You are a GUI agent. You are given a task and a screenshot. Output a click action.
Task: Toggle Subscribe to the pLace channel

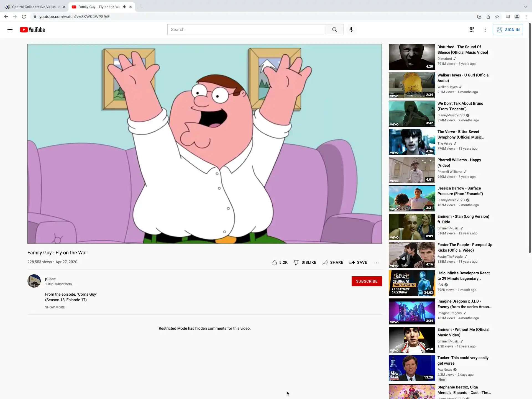pyautogui.click(x=366, y=281)
